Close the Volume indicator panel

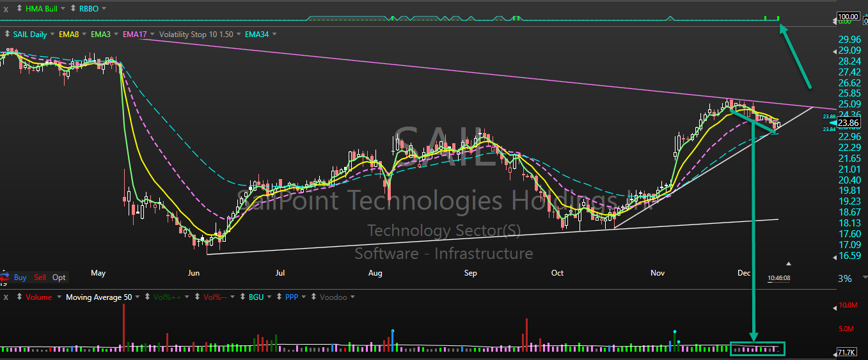pos(6,297)
